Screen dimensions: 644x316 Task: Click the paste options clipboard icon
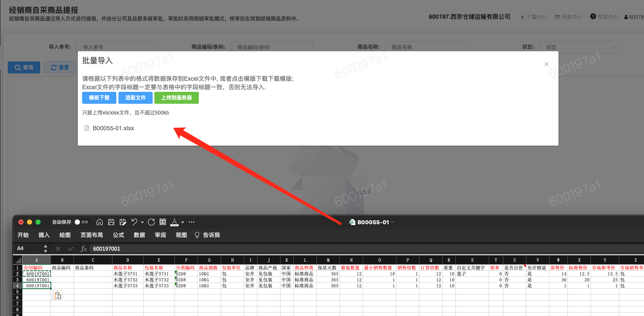[57, 295]
